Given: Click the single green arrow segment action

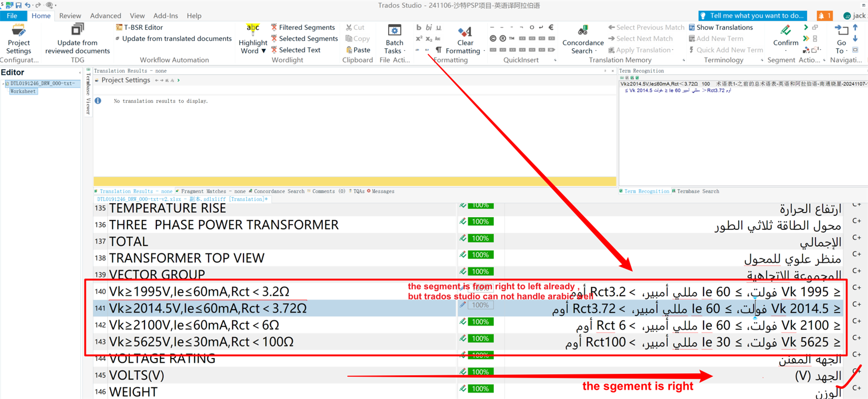Looking at the screenshot, I should 805,28.
